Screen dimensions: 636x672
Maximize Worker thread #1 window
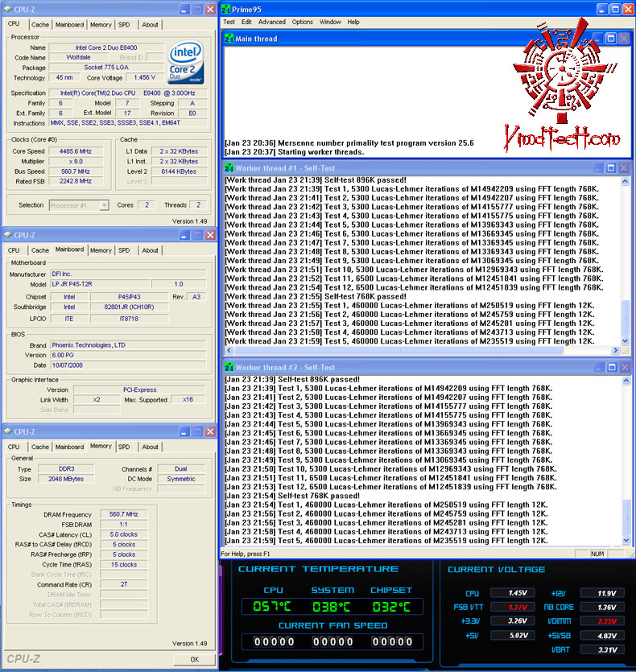(611, 168)
